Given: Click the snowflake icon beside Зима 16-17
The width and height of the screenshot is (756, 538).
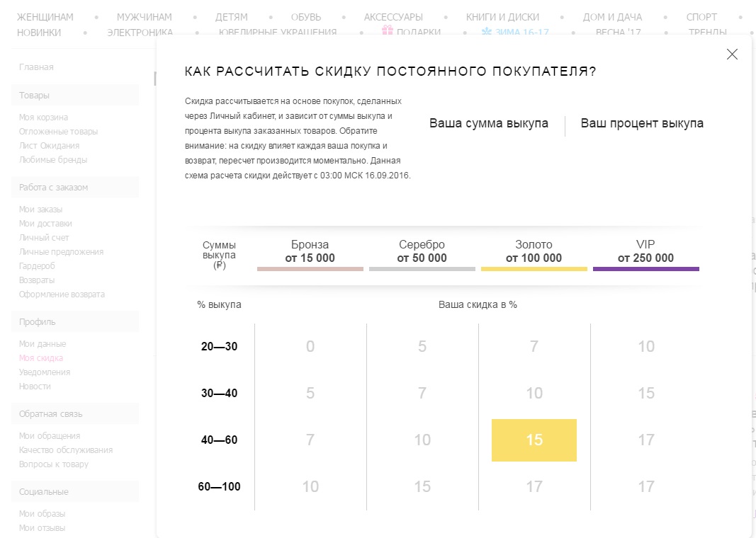Looking at the screenshot, I should pyautogui.click(x=487, y=31).
